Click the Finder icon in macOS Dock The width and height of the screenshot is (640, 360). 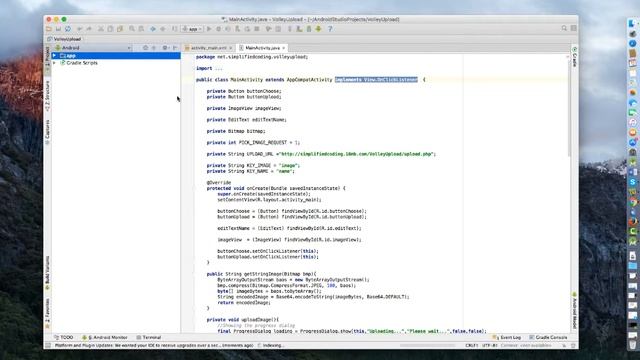pyautogui.click(x=632, y=24)
